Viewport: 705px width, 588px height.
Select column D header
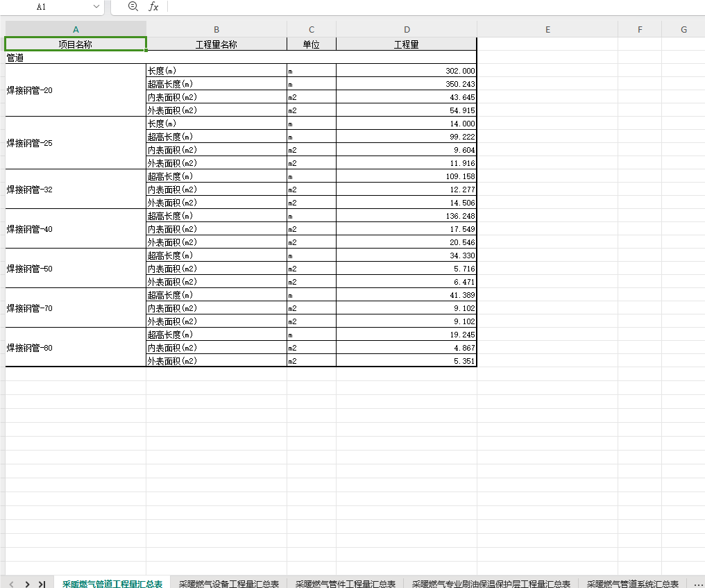pyautogui.click(x=407, y=30)
